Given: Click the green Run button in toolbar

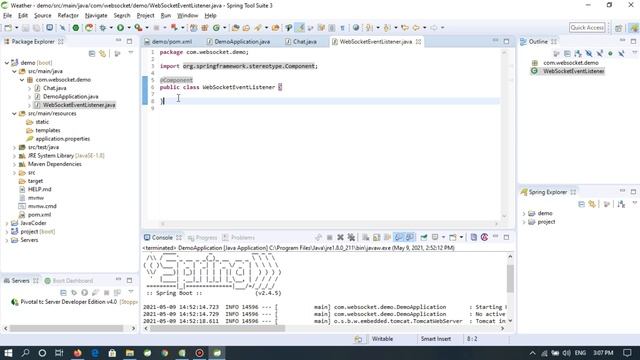Looking at the screenshot, I should coord(120,28).
